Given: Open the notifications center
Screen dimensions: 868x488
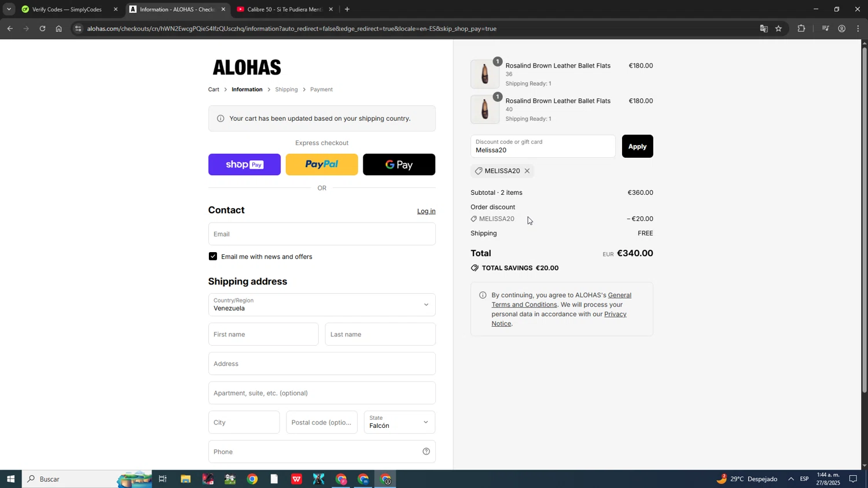Looking at the screenshot, I should [x=853, y=479].
